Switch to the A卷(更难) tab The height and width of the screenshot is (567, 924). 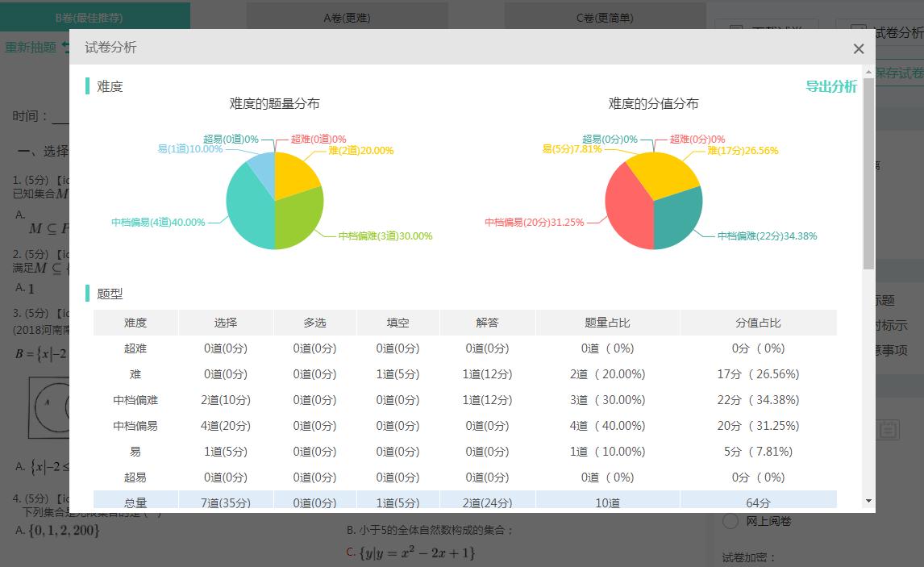(347, 16)
